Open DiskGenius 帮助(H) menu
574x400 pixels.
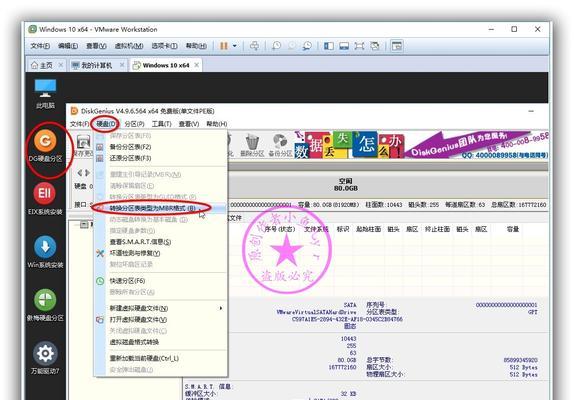click(216, 124)
